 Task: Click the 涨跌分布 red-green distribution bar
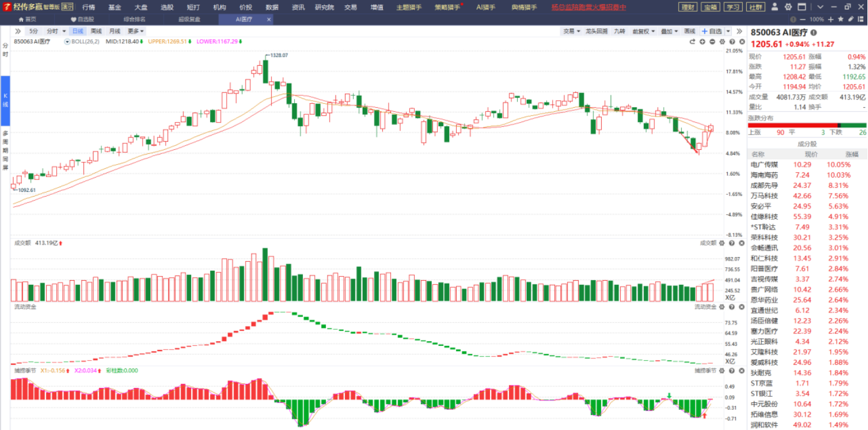[x=807, y=125]
